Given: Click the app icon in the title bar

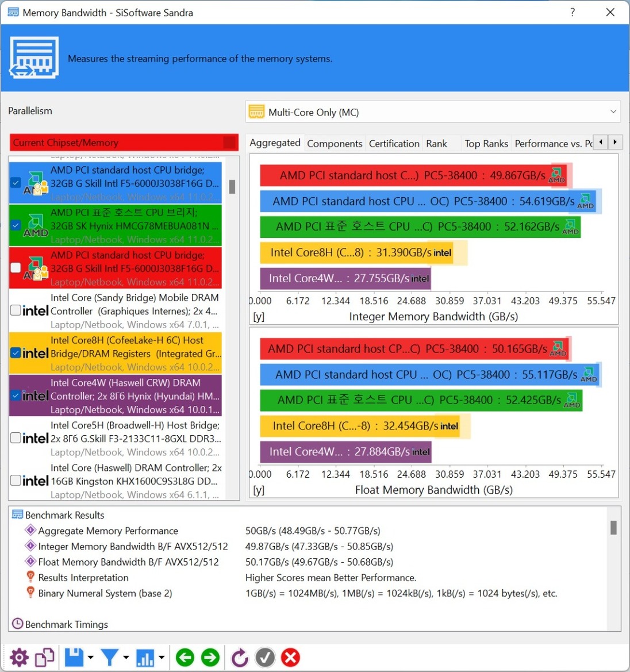Looking at the screenshot, I should 13,12.
